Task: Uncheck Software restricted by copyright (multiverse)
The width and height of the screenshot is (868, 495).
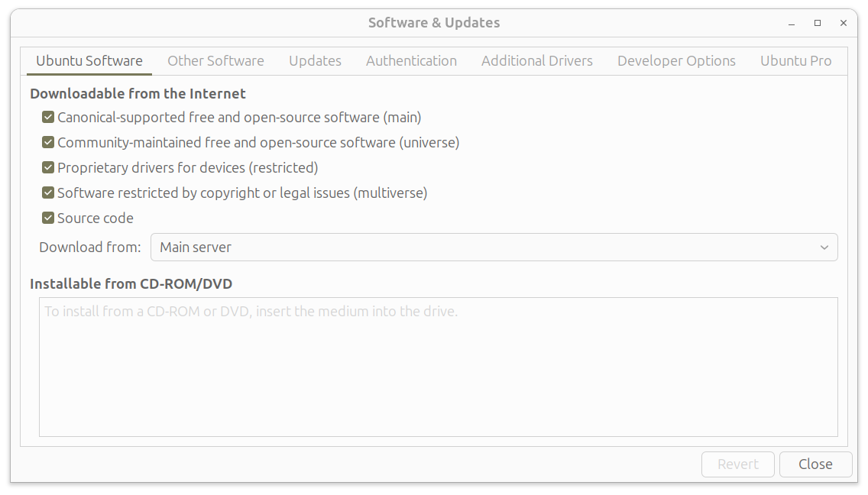Action: (48, 193)
